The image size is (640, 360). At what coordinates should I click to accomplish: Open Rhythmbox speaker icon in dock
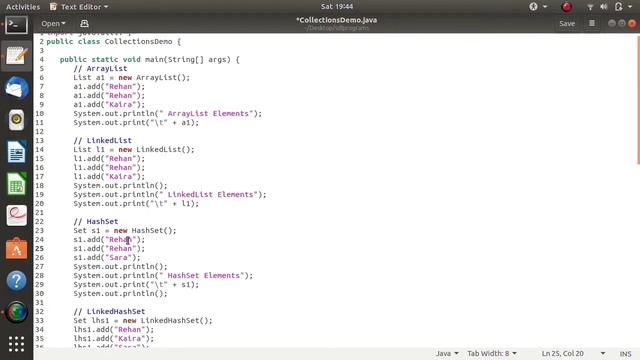pos(16,120)
